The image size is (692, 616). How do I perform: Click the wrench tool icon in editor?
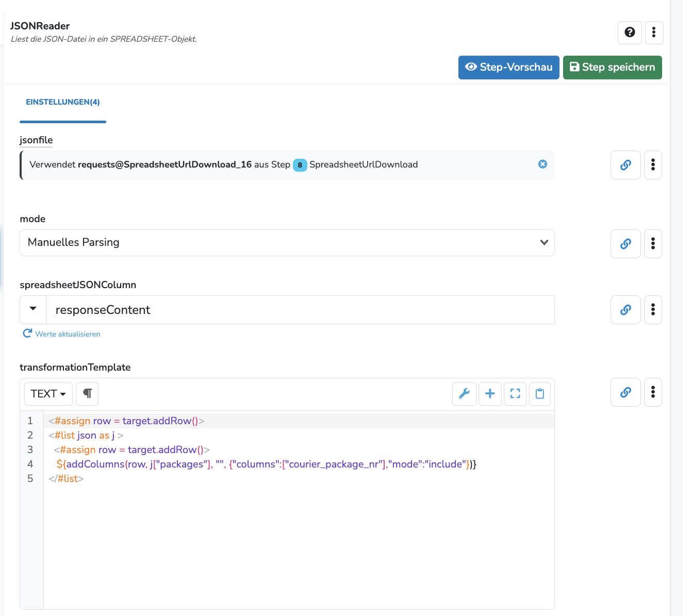click(x=464, y=394)
